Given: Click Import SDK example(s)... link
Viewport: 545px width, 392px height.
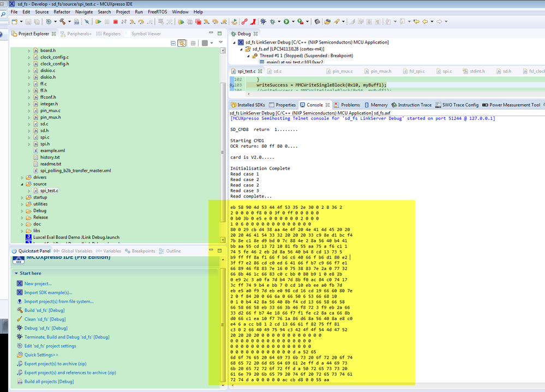Looking at the screenshot, I should [x=49, y=293].
